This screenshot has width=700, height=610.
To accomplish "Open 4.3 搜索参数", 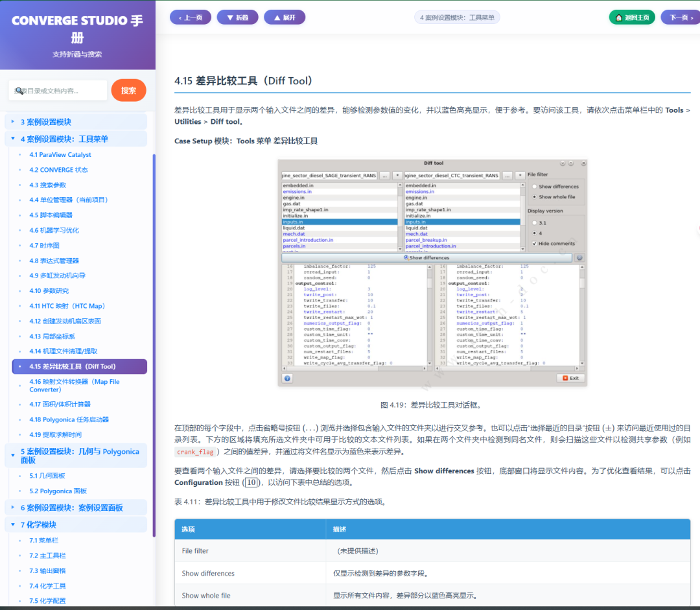I will [x=48, y=185].
